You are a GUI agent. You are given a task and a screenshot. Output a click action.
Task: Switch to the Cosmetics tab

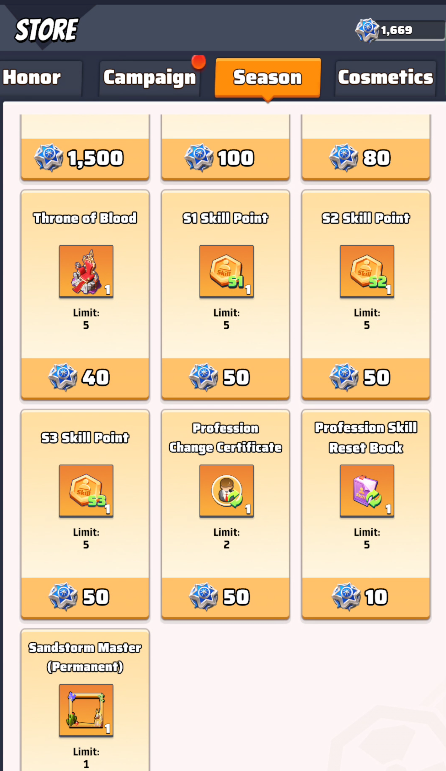point(386,78)
